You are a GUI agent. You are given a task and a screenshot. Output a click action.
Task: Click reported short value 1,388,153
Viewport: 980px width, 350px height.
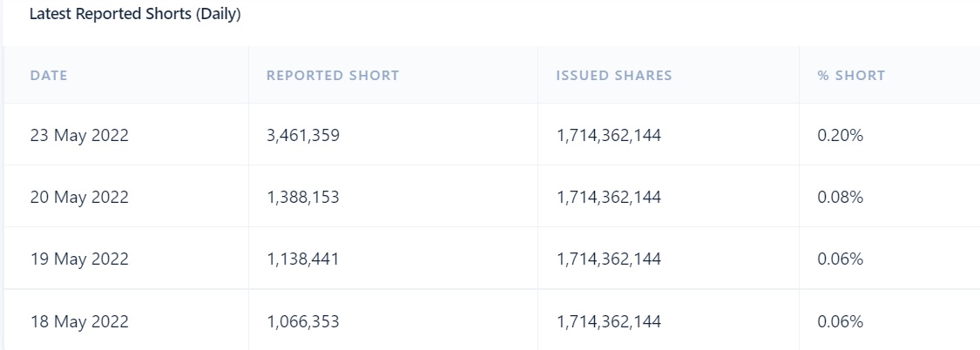303,198
